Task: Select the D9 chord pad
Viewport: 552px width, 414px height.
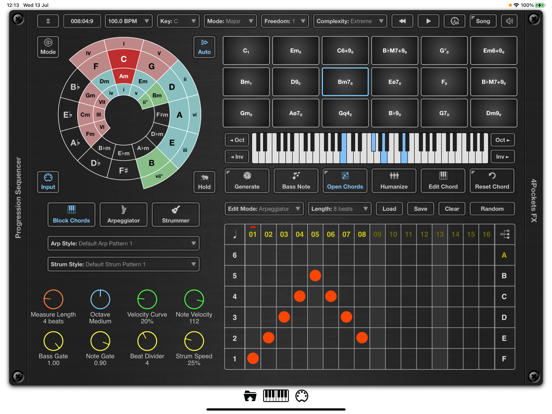Action: [296, 82]
